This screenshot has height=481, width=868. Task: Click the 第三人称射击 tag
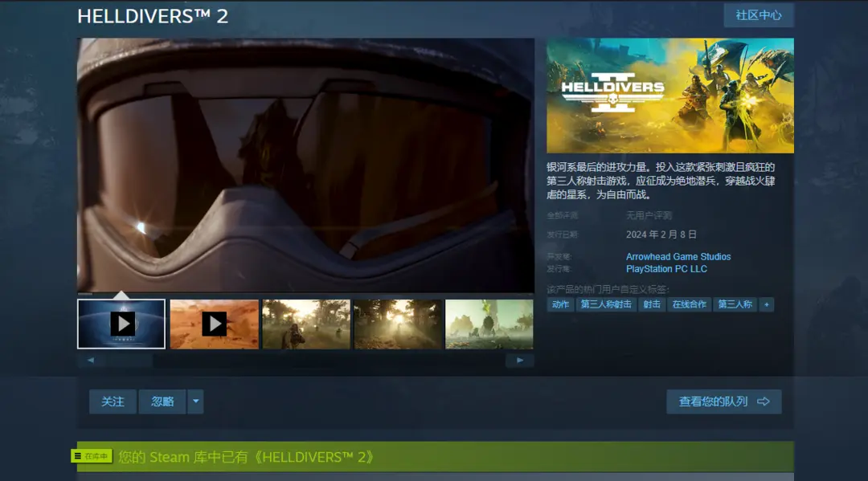(606, 304)
